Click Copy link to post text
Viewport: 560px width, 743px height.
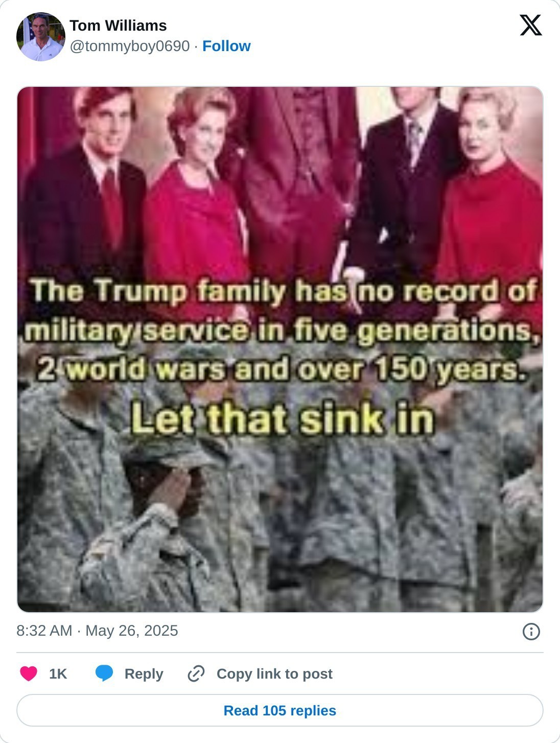coord(274,674)
